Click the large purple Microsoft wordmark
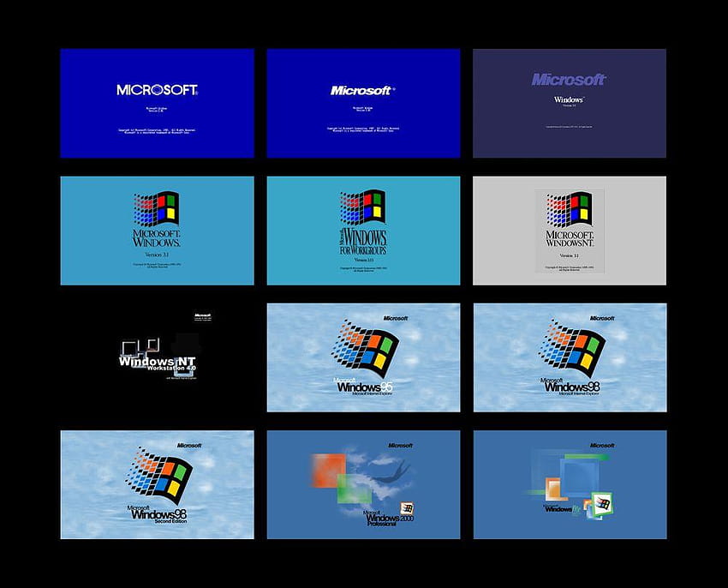This screenshot has height=588, width=728. point(569,80)
